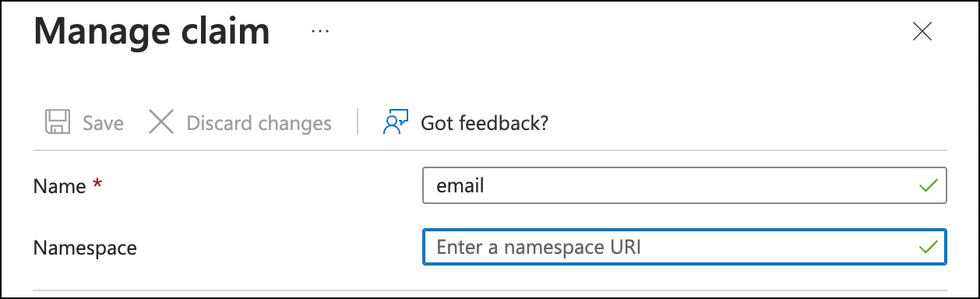Choose the Discard changes label
This screenshot has height=299, width=980.
coord(259,123)
